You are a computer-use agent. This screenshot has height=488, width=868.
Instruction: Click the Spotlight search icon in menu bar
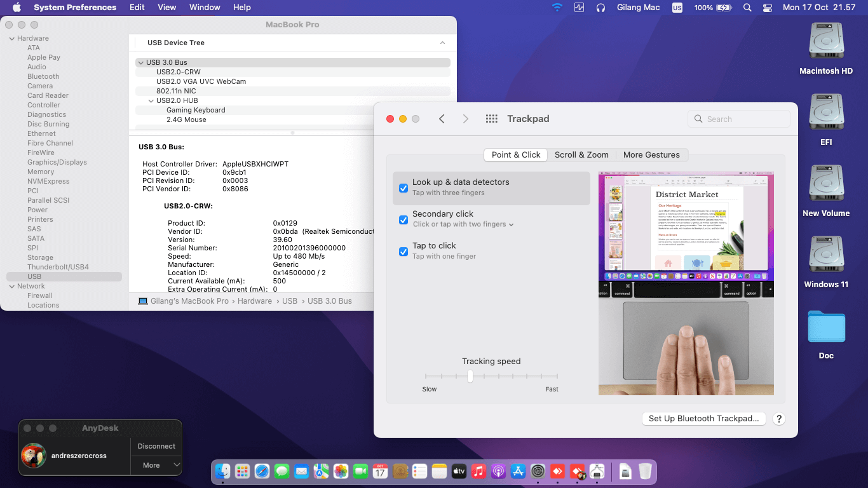click(x=747, y=8)
